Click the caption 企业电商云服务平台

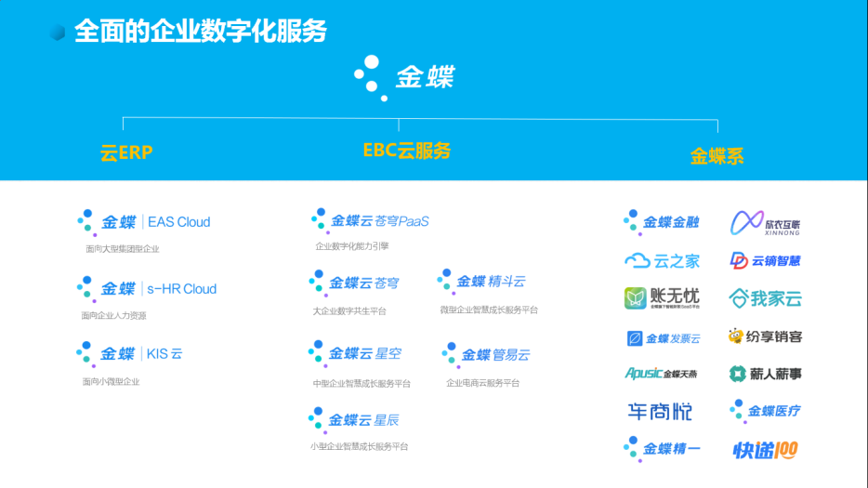[482, 383]
